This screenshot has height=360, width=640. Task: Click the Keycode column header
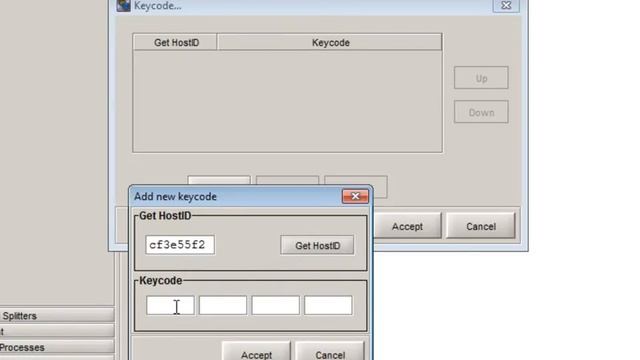[x=330, y=42]
